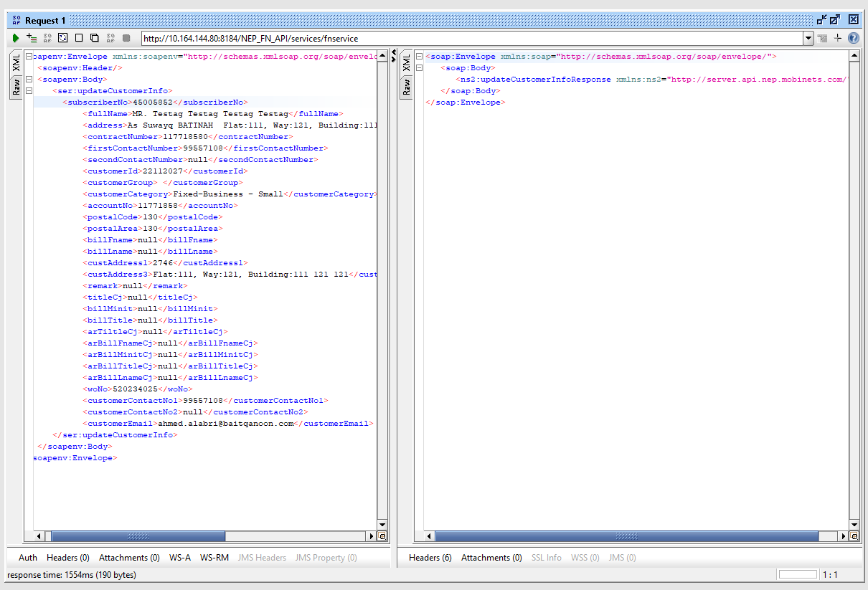This screenshot has height=590, width=868.
Task: Open the online help question mark icon
Action: click(853, 38)
